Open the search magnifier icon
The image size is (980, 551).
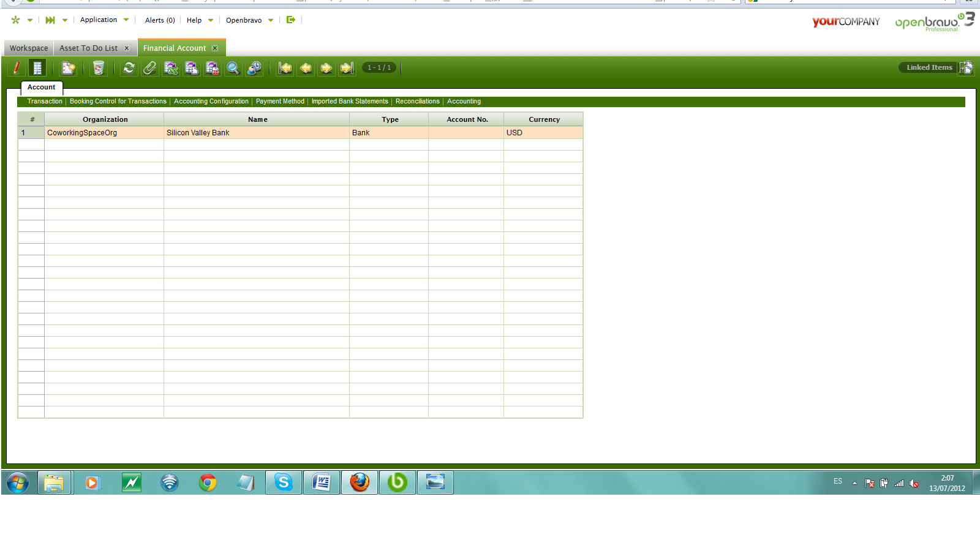point(233,68)
